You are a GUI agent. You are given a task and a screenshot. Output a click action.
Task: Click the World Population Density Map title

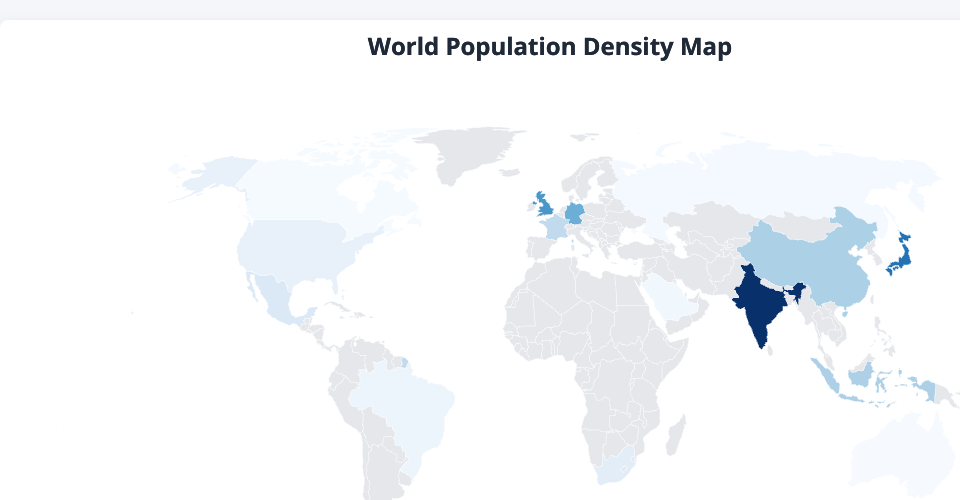[549, 47]
